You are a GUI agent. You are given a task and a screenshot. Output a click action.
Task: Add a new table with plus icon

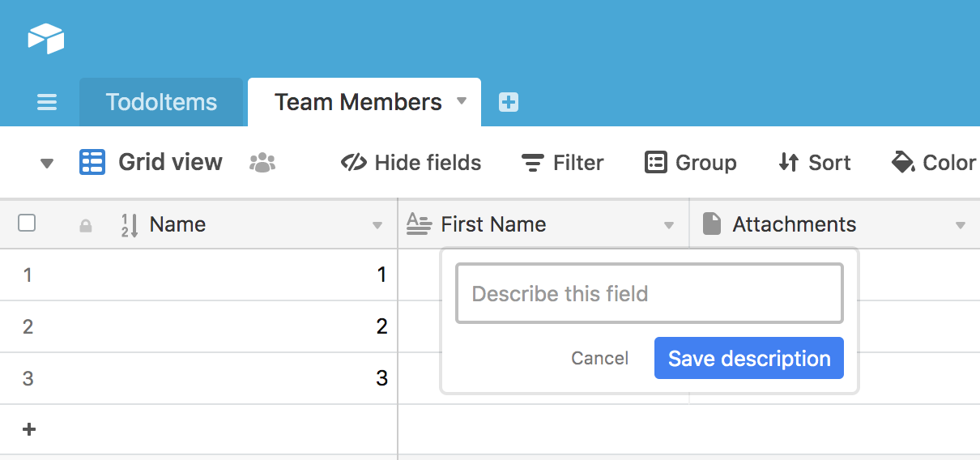(509, 102)
